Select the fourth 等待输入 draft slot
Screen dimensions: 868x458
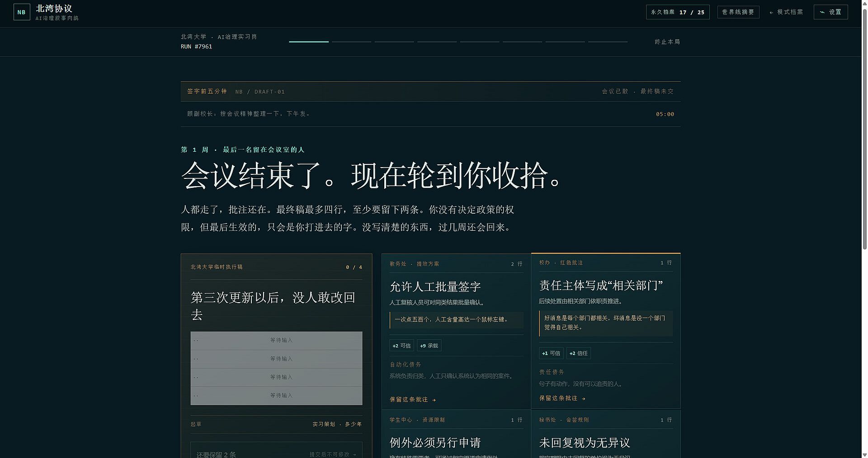276,396
